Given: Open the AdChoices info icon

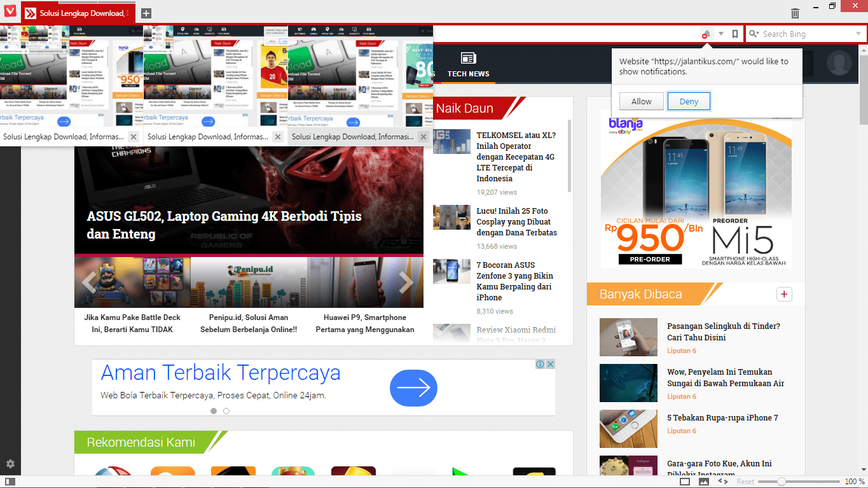Looking at the screenshot, I should pos(540,364).
